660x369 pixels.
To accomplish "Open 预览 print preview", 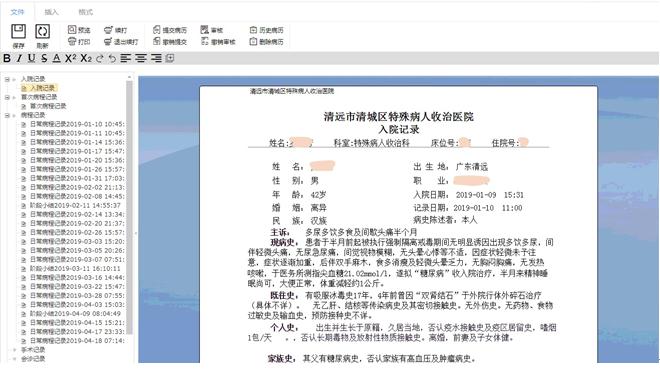I will click(x=79, y=30).
